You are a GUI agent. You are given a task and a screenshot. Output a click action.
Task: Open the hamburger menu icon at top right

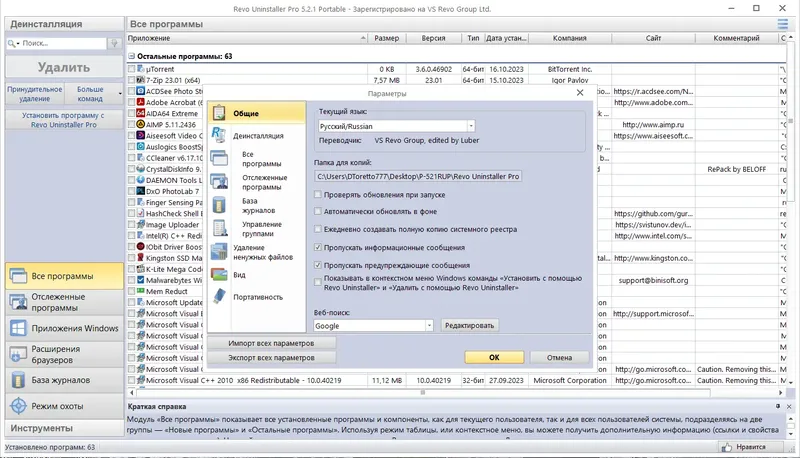(783, 24)
